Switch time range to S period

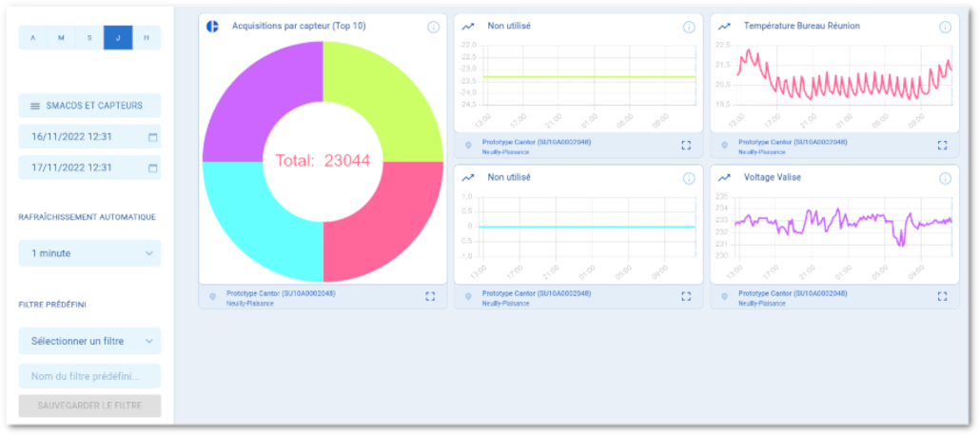[x=89, y=38]
